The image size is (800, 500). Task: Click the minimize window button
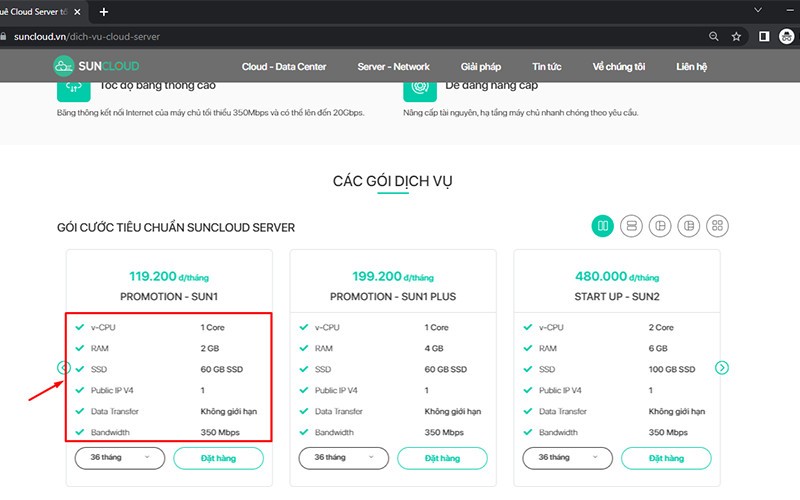pyautogui.click(x=791, y=10)
